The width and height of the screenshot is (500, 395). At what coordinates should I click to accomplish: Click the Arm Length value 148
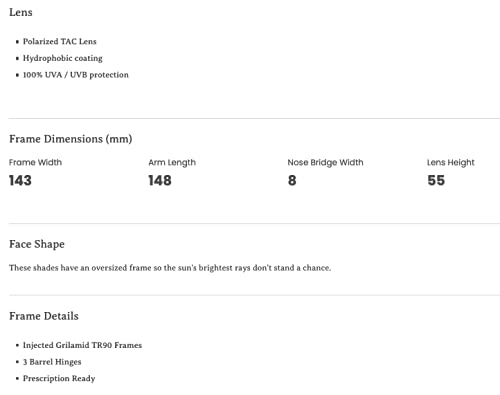click(160, 180)
